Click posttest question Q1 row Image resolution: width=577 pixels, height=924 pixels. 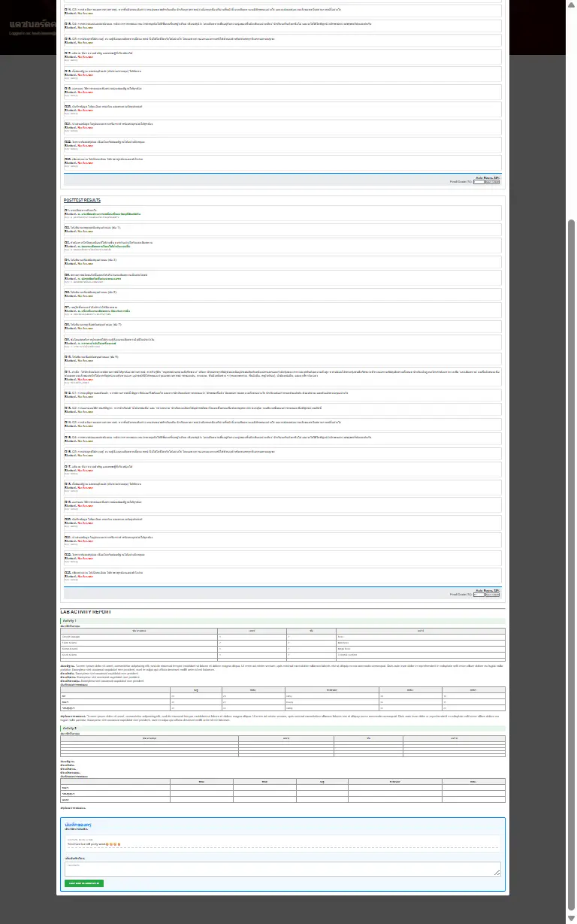point(282,214)
